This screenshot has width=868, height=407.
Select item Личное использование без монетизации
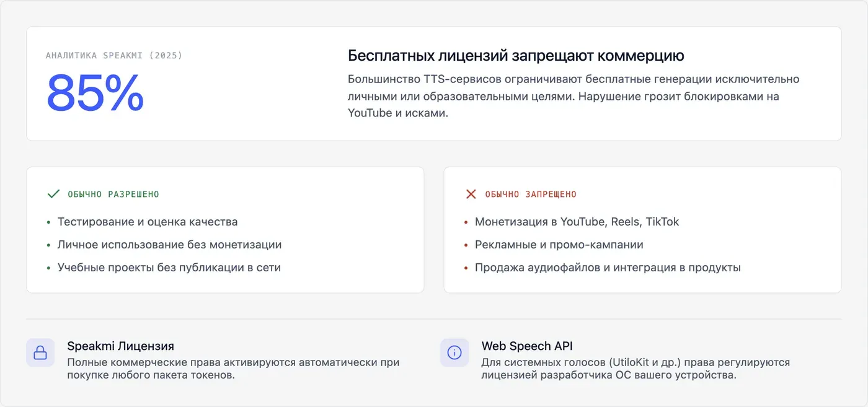(x=169, y=245)
